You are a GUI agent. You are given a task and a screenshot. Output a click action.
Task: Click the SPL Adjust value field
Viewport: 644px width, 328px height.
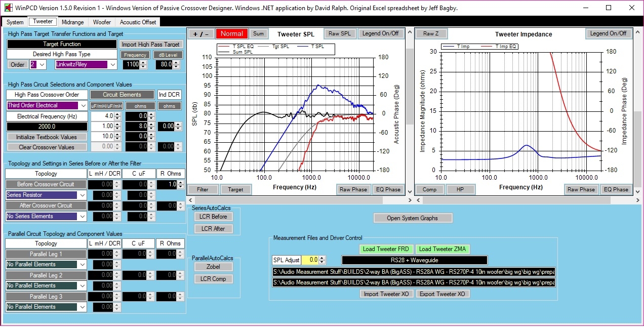coord(310,260)
